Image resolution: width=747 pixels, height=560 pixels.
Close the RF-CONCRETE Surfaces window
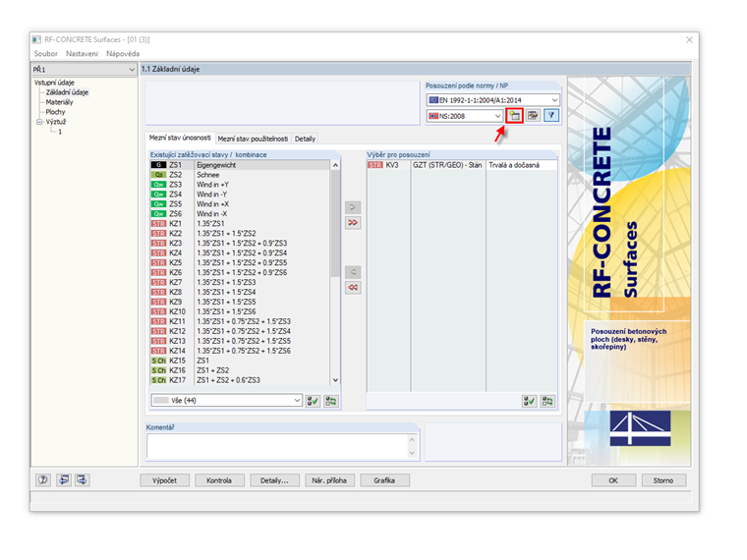(x=689, y=40)
